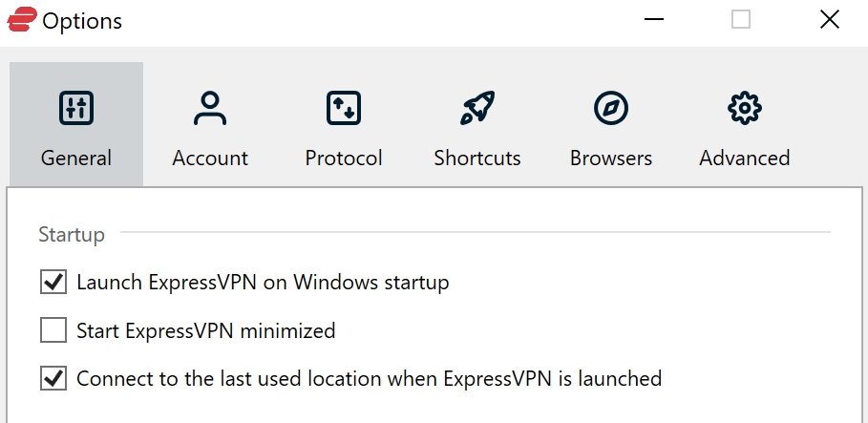868x423 pixels.
Task: Open the Advanced tab label
Action: click(745, 159)
